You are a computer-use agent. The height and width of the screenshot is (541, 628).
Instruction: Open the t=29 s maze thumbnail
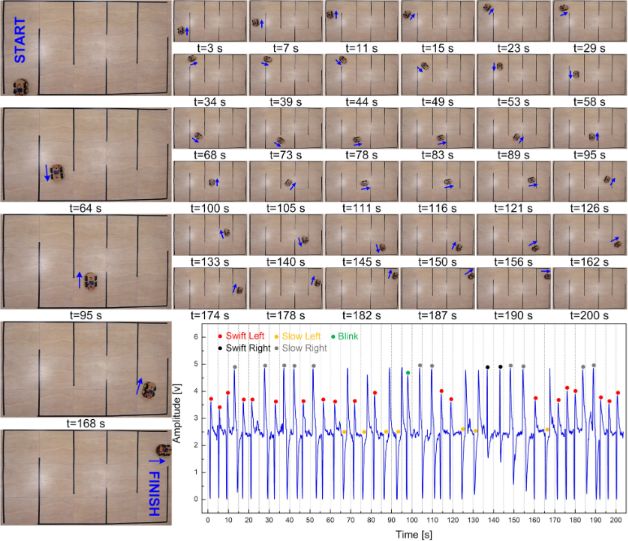(x=589, y=21)
